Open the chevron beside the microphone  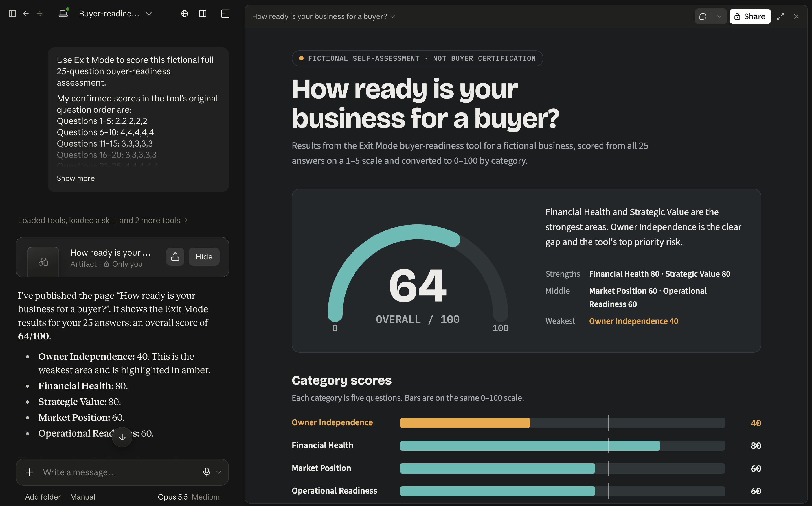219,472
